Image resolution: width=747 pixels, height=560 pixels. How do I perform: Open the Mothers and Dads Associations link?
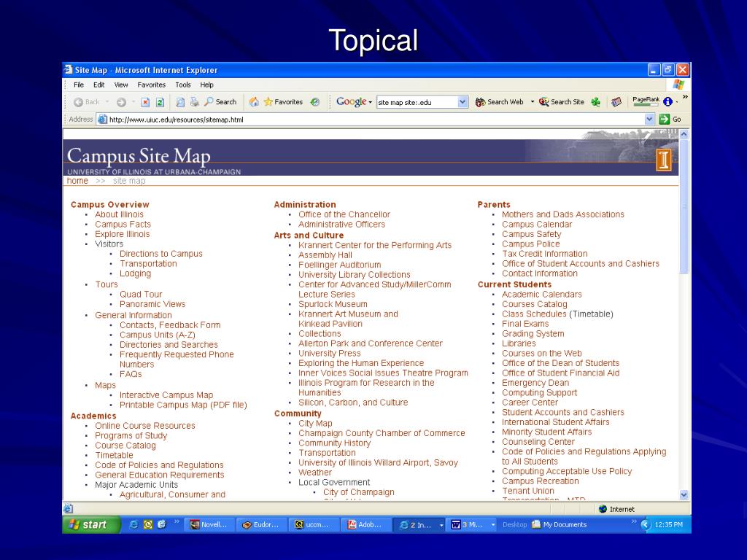click(562, 214)
